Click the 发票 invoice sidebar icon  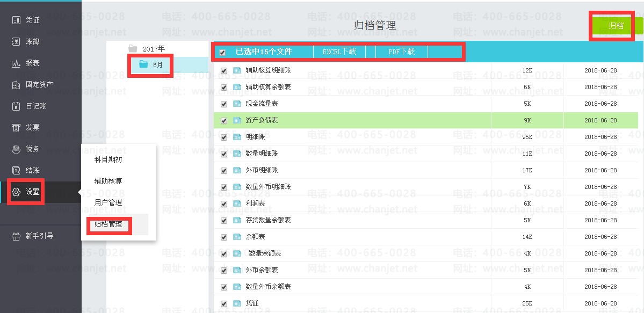pos(16,127)
